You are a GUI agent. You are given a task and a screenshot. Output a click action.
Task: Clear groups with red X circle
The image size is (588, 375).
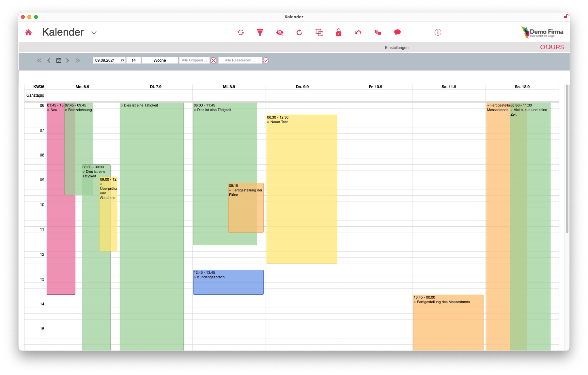[213, 60]
